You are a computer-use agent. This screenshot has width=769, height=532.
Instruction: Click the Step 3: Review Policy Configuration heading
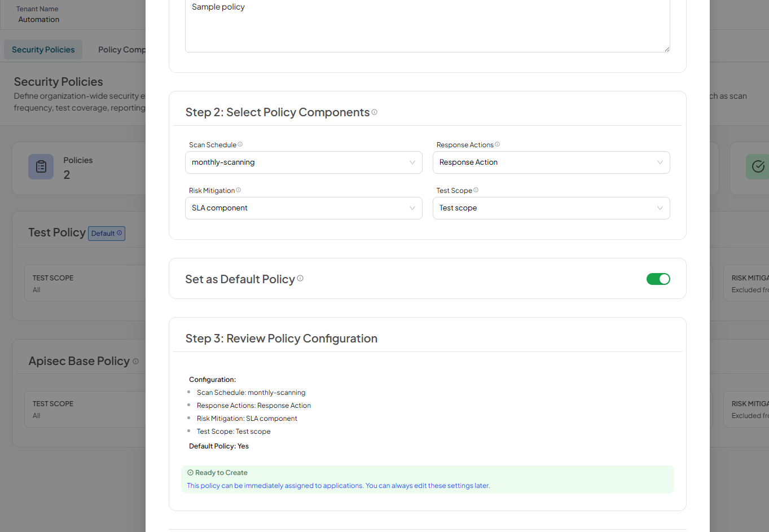click(x=282, y=338)
